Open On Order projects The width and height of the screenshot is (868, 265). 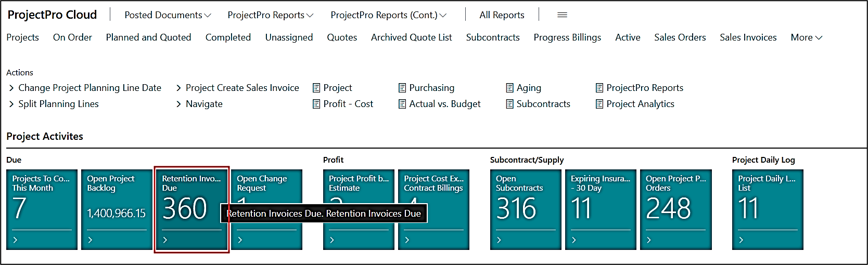[x=72, y=37]
